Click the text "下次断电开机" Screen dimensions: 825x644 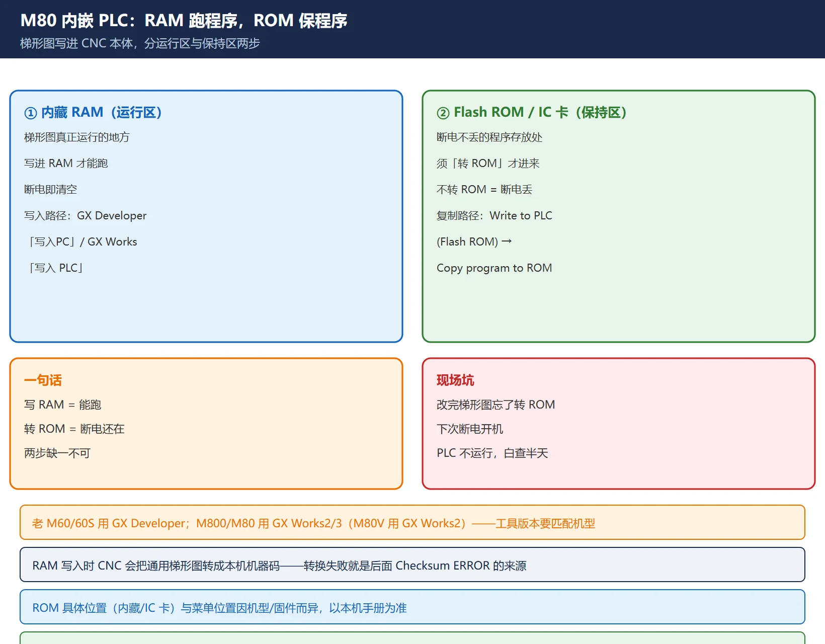(x=470, y=429)
